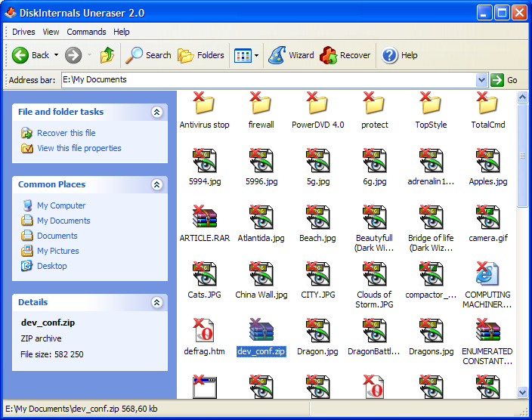Select the ARTICLE.RAR archive file
Screen dimensions: 532x420
(205, 224)
